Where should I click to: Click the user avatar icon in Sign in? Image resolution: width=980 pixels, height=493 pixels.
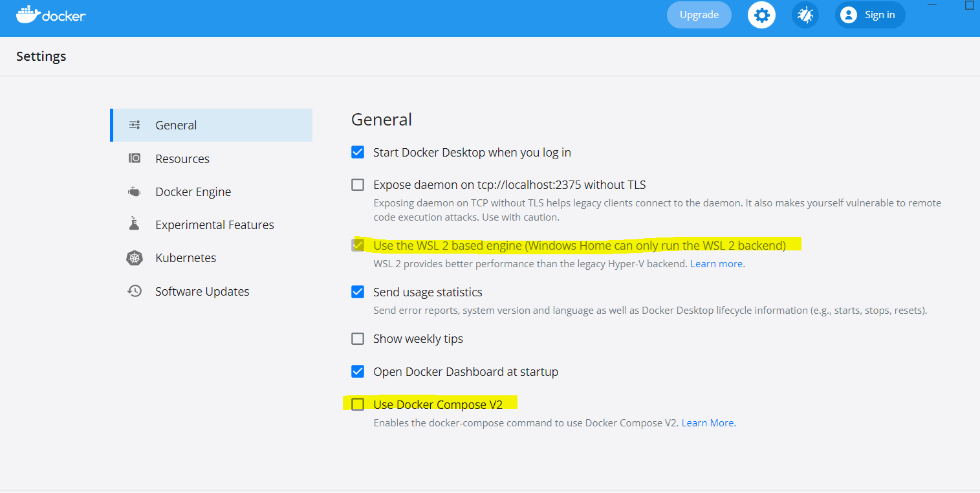[849, 15]
